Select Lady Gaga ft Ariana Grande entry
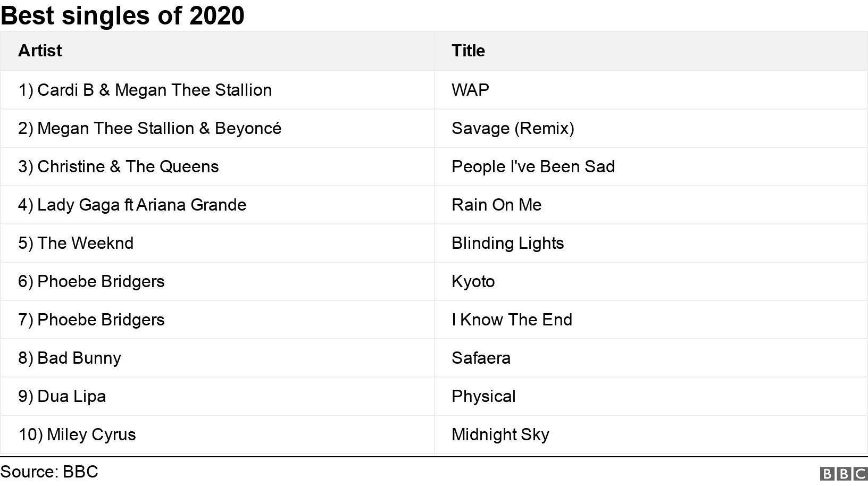This screenshot has height=486, width=868. click(132, 205)
